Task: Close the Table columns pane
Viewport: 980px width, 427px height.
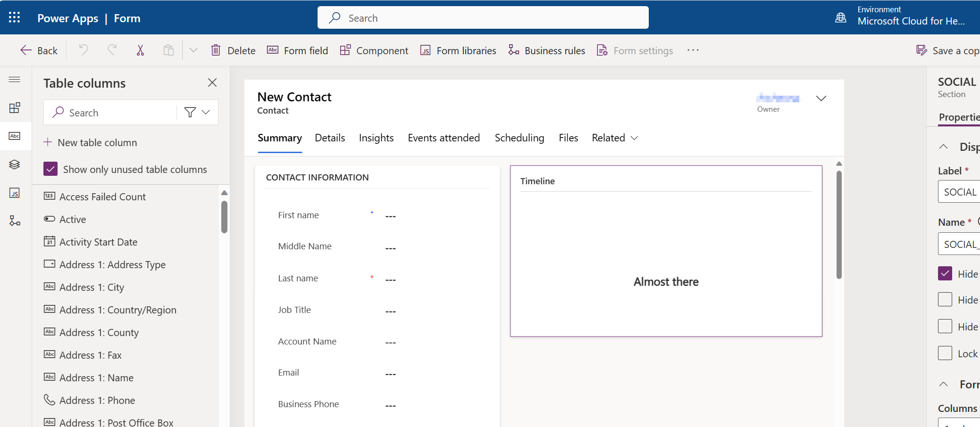Action: 212,82
